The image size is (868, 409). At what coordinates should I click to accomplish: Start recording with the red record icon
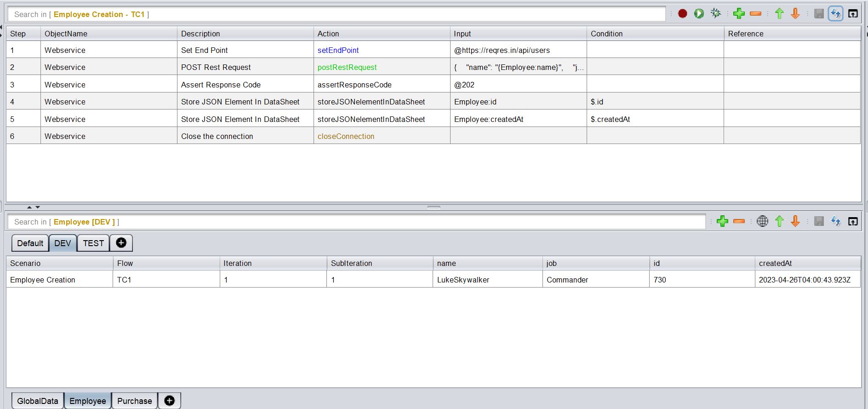click(682, 14)
